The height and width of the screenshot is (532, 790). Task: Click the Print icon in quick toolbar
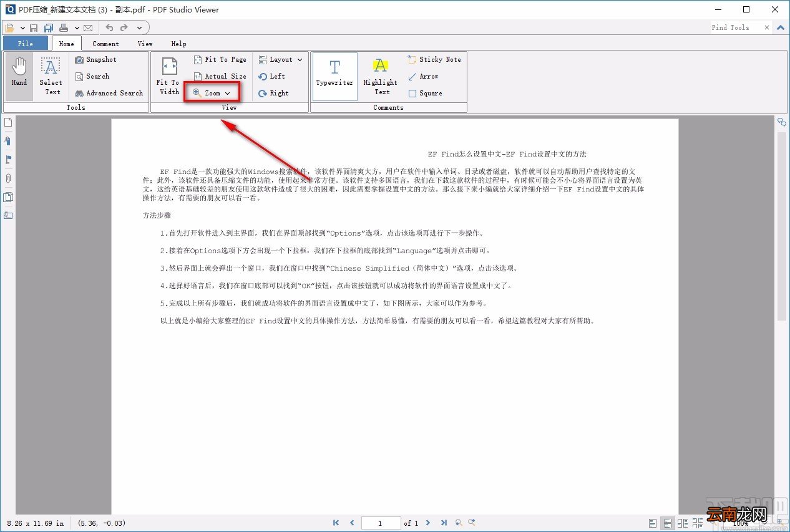pos(64,27)
